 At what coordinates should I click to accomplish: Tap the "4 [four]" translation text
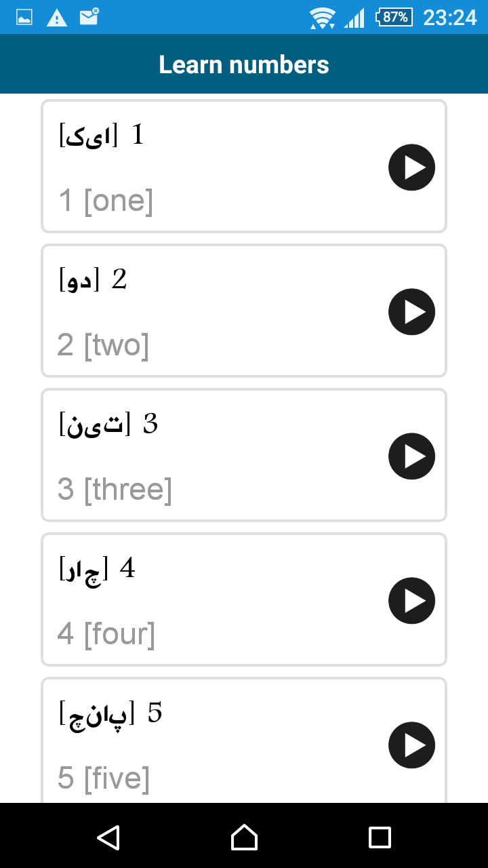(x=106, y=634)
